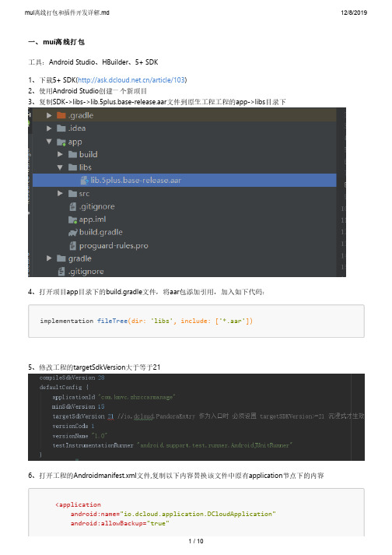Expand the src folder arrow

pos(60,194)
